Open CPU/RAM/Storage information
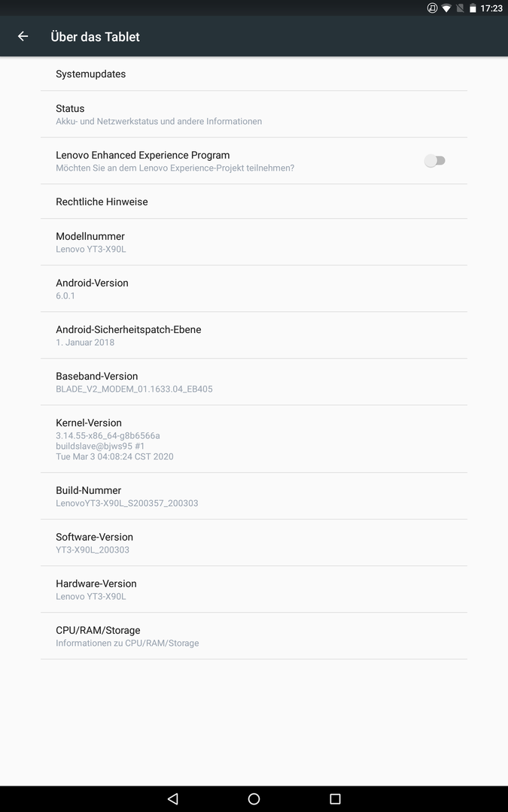This screenshot has width=508, height=812. point(254,636)
